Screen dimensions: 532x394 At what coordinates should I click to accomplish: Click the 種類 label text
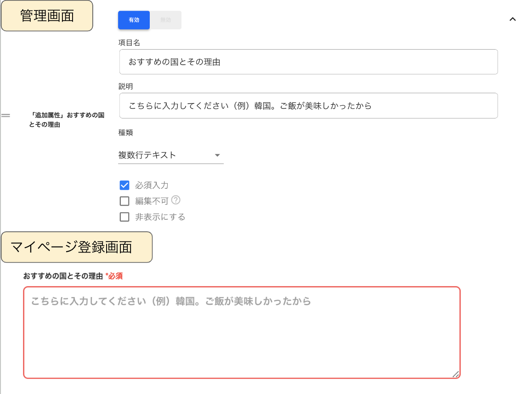tap(125, 133)
